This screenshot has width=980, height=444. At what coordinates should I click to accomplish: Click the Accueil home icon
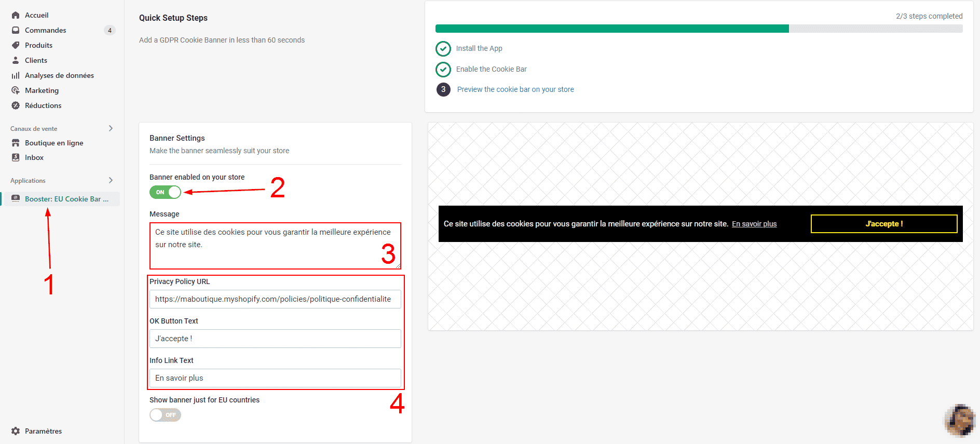[16, 15]
